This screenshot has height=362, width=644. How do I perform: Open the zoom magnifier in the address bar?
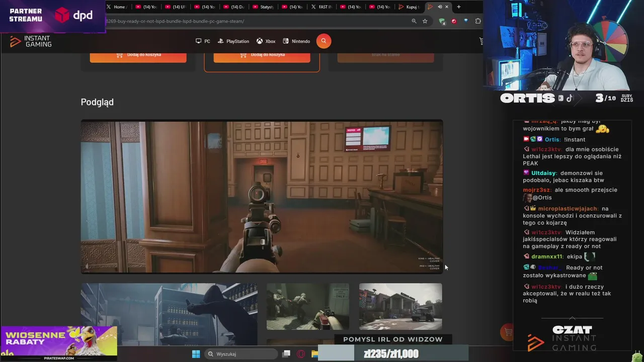414,21
